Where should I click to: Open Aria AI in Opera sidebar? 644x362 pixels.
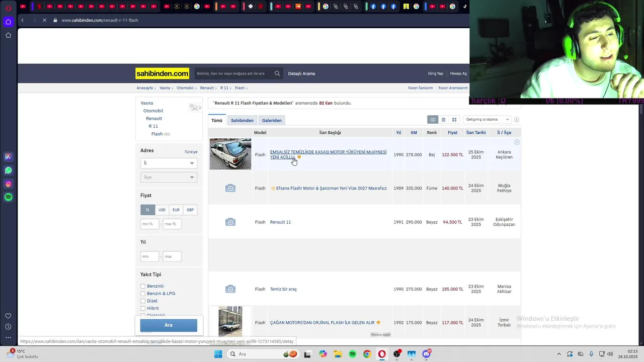pyautogui.click(x=8, y=157)
